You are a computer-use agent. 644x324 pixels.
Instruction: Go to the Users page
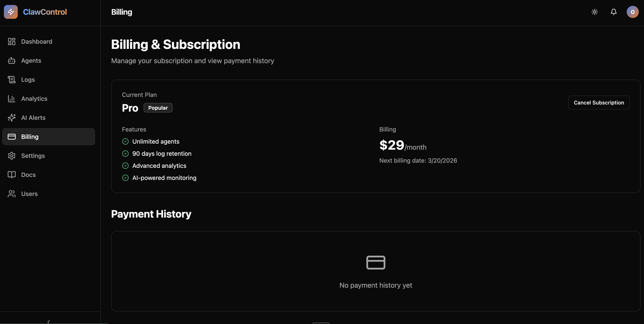[x=29, y=194]
